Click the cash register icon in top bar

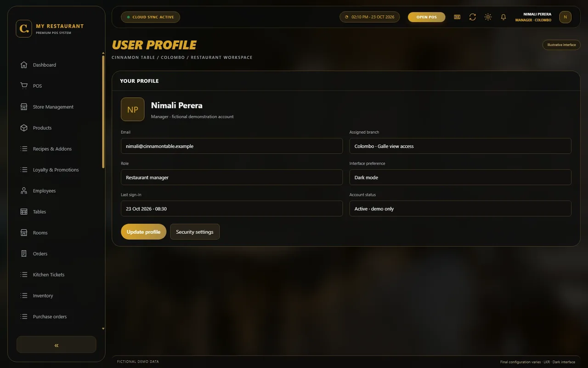(457, 17)
